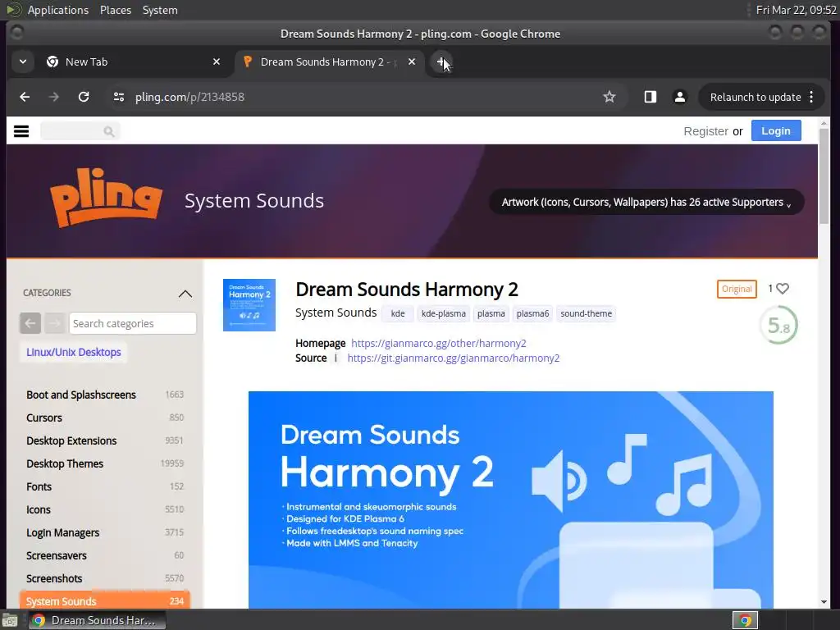The image size is (840, 630).
Task: Click the Dream Sounds Har... taskbar window button
Action: coord(97,620)
